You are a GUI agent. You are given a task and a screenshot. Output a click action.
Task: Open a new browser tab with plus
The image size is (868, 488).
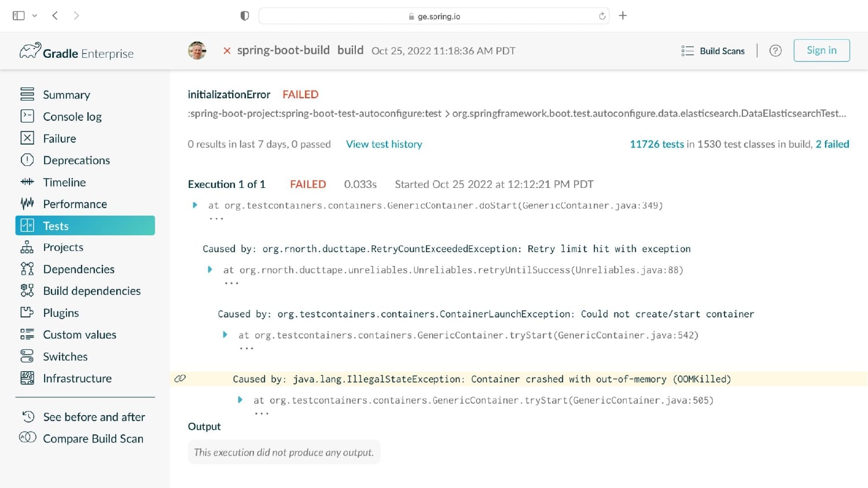click(623, 16)
